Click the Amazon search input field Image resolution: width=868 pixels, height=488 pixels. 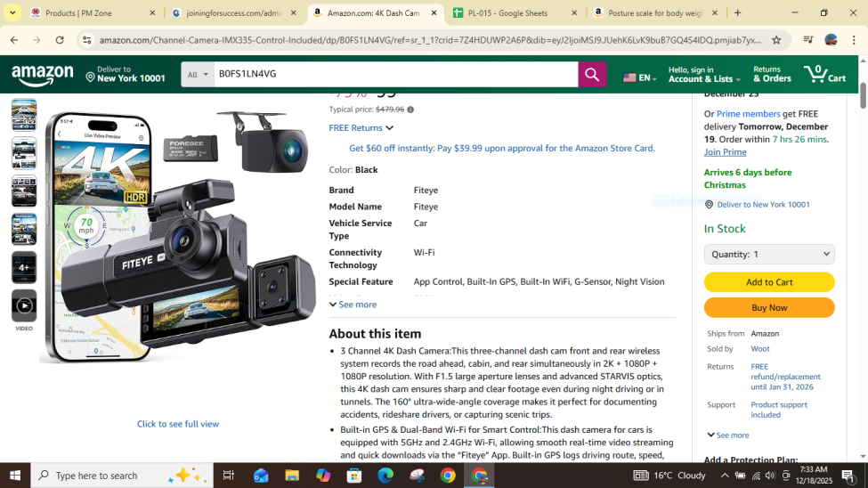(x=396, y=75)
